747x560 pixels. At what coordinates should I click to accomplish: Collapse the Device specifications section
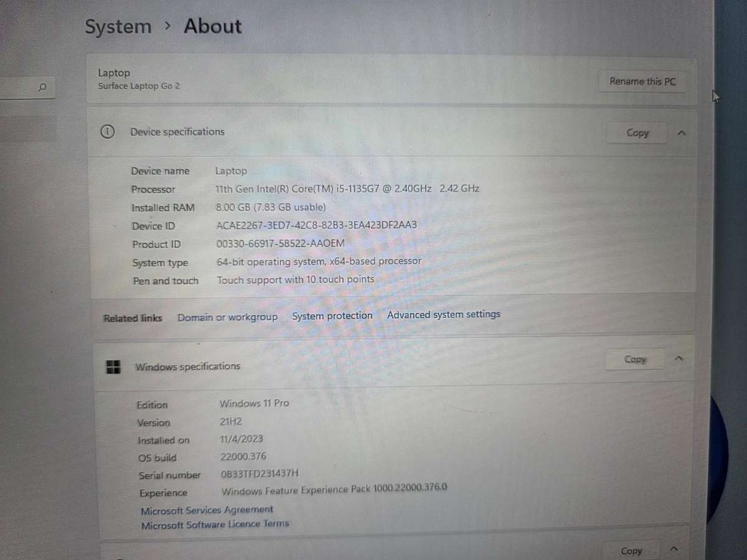click(x=681, y=133)
